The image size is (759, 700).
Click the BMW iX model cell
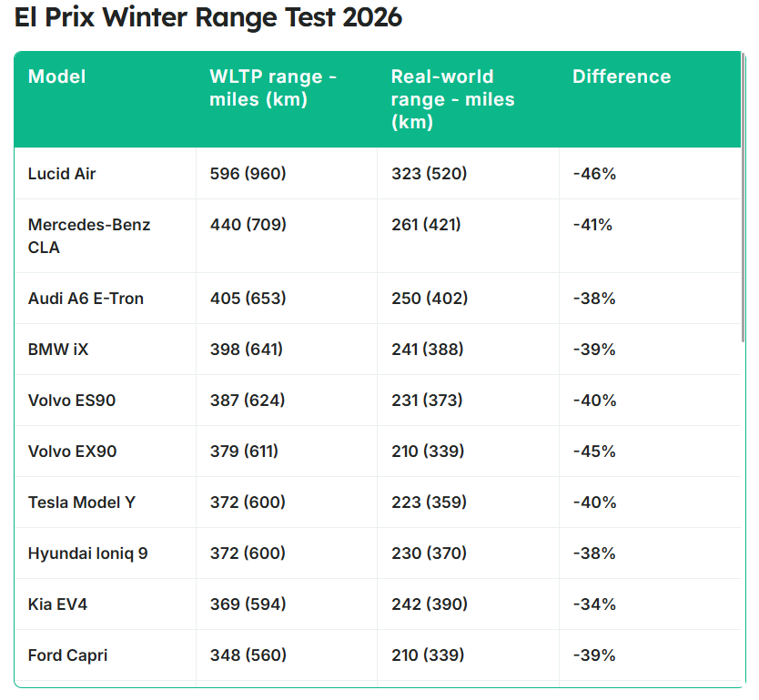click(x=58, y=350)
